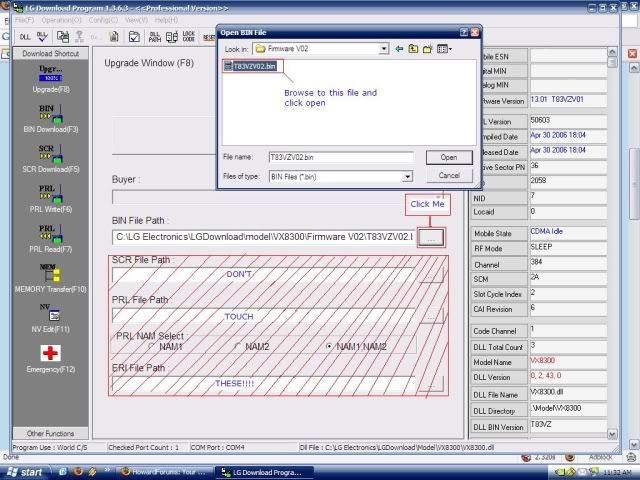This screenshot has width=640, height=480.
Task: Click the browse button for PRL File Path
Action: click(431, 316)
